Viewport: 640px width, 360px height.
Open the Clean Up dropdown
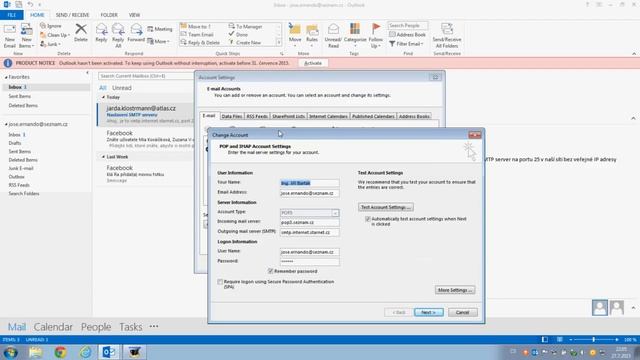tap(55, 35)
